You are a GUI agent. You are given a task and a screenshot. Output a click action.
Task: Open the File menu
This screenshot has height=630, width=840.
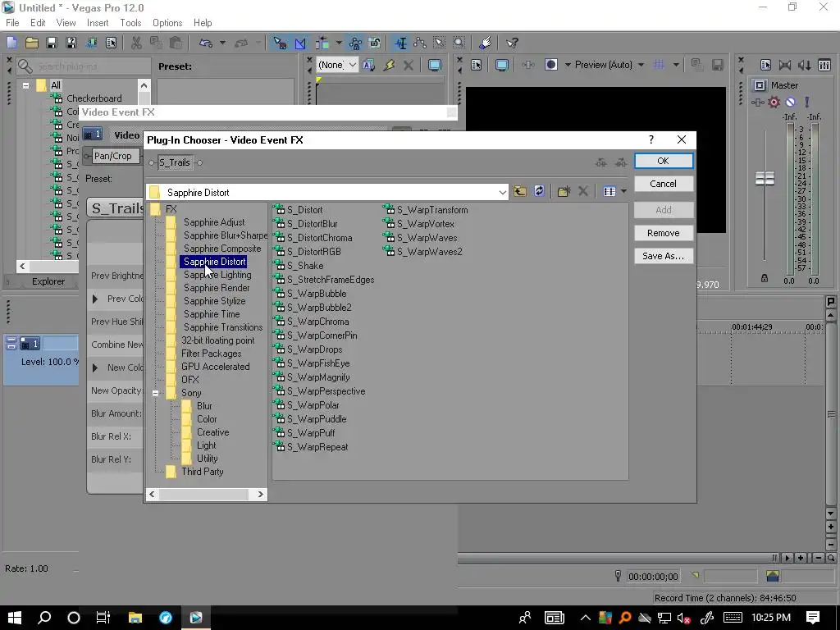click(x=12, y=22)
